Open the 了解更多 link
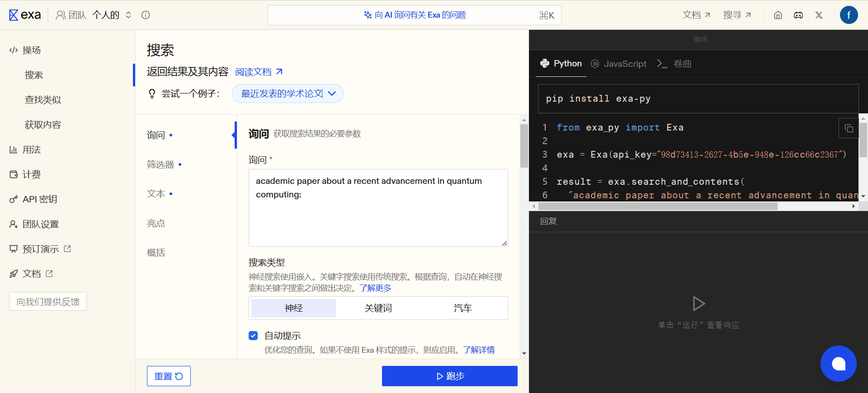Viewport: 868px width, 393px height. click(375, 288)
